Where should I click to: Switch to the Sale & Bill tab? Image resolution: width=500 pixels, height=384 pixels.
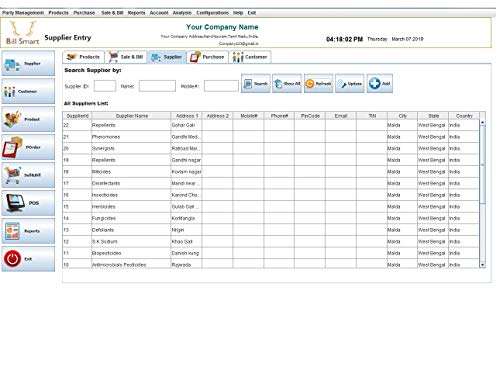[x=126, y=57]
